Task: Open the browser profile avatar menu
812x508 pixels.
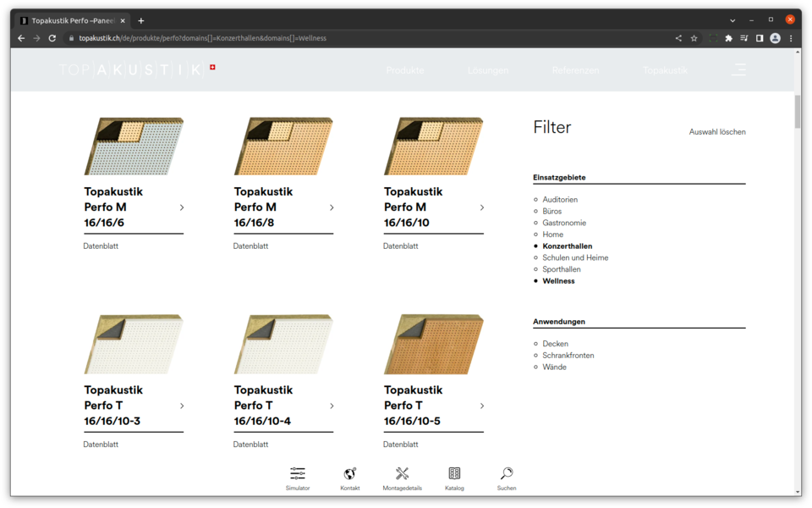Action: point(776,38)
